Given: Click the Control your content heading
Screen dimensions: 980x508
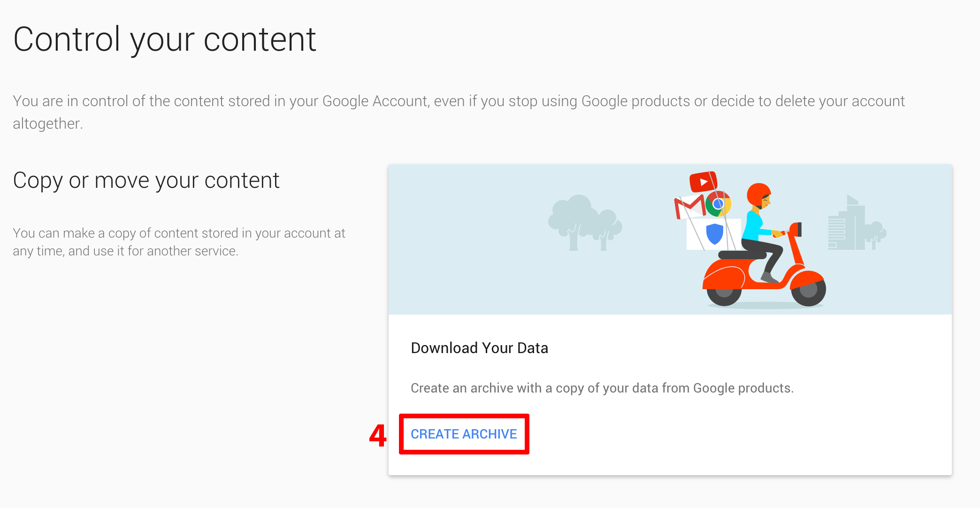Looking at the screenshot, I should (165, 39).
